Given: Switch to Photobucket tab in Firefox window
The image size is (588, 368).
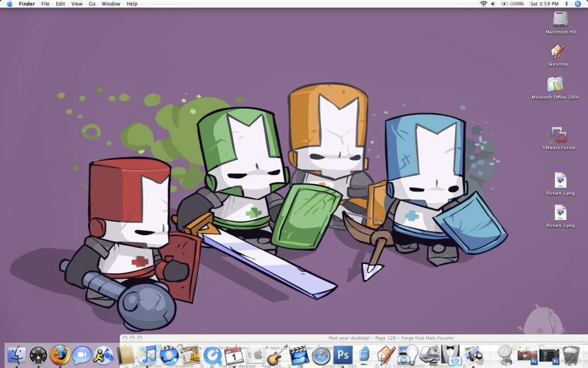Looking at the screenshot, I should coord(427,366).
